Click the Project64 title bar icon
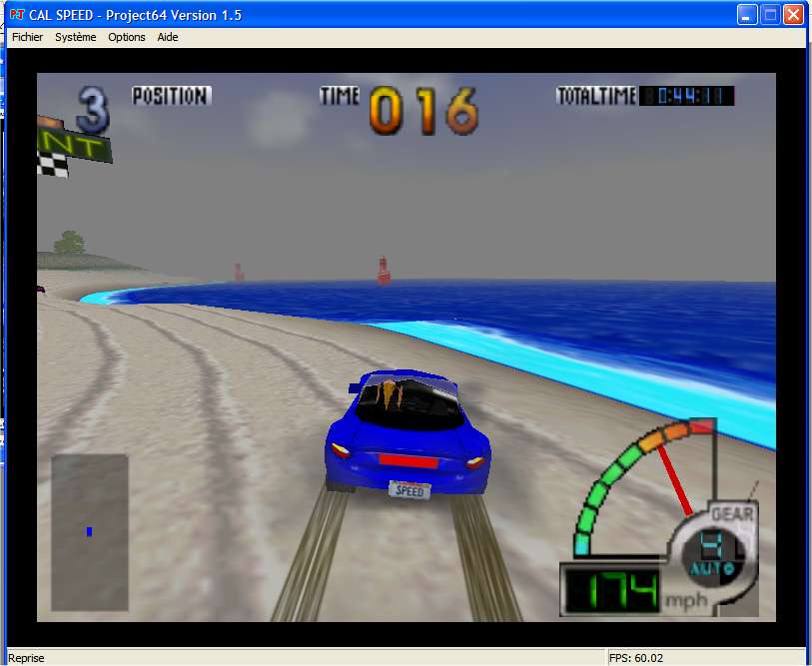 [x=17, y=15]
